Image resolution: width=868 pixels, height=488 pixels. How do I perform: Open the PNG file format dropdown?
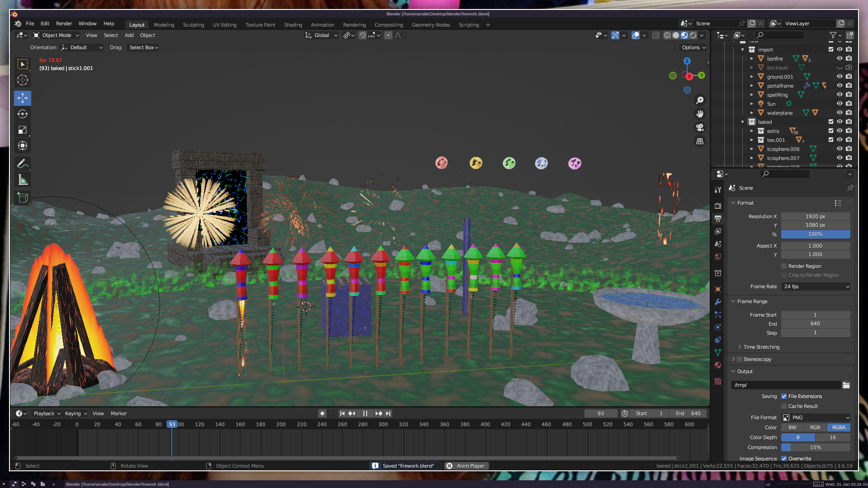(x=816, y=418)
